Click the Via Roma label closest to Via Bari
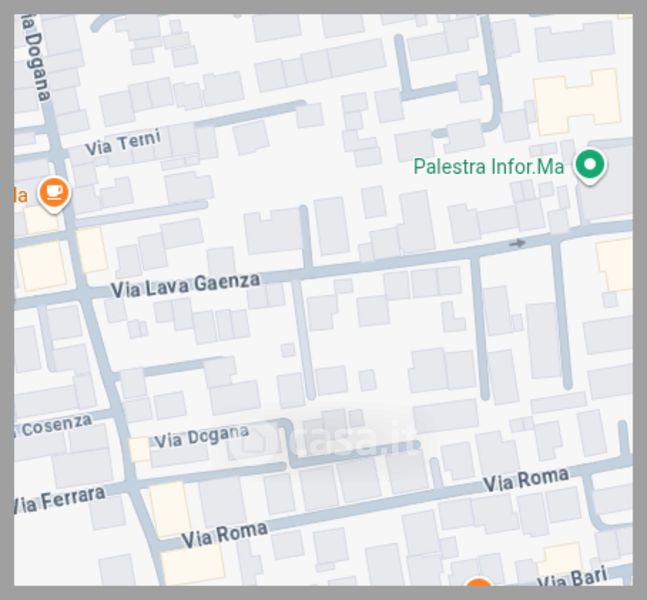The width and height of the screenshot is (647, 600). click(x=526, y=480)
